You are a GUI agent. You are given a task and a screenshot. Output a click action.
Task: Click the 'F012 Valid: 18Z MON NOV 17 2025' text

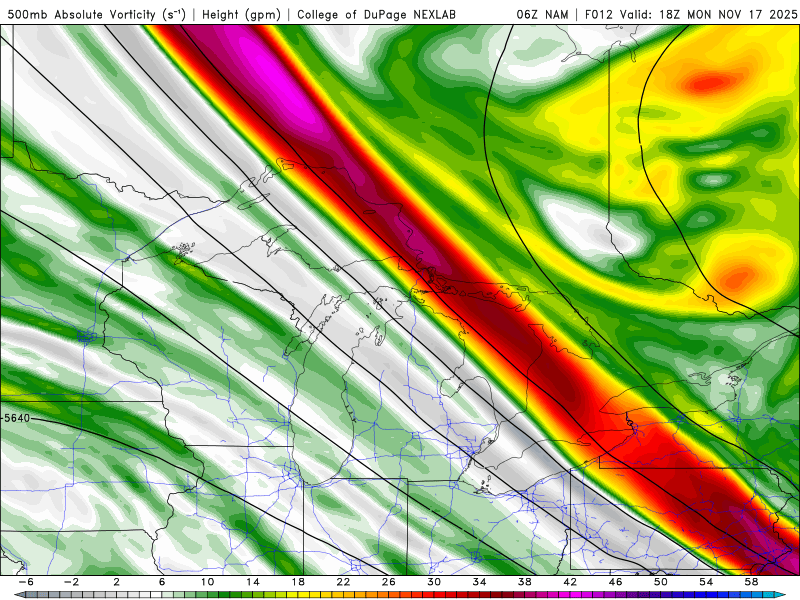click(691, 14)
